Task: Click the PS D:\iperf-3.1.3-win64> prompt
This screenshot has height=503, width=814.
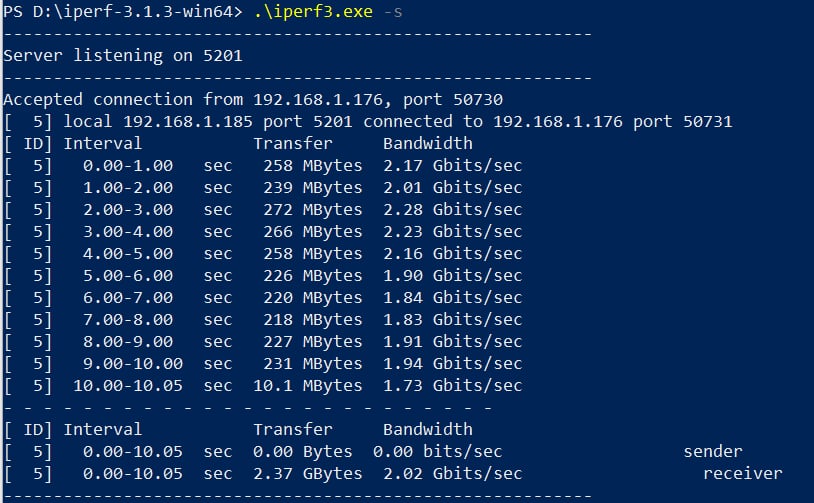Action: (122, 11)
